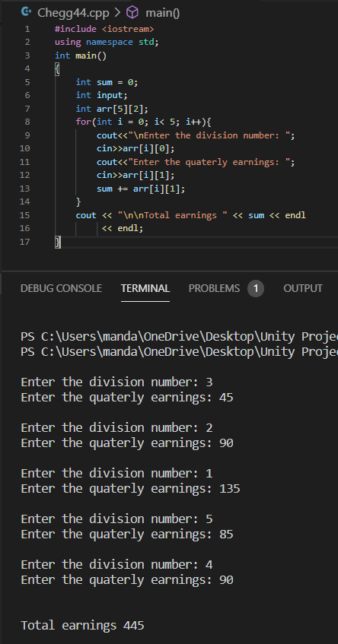The height and width of the screenshot is (644, 338).
Task: Click the closing brace on line 17
Action: tap(58, 242)
